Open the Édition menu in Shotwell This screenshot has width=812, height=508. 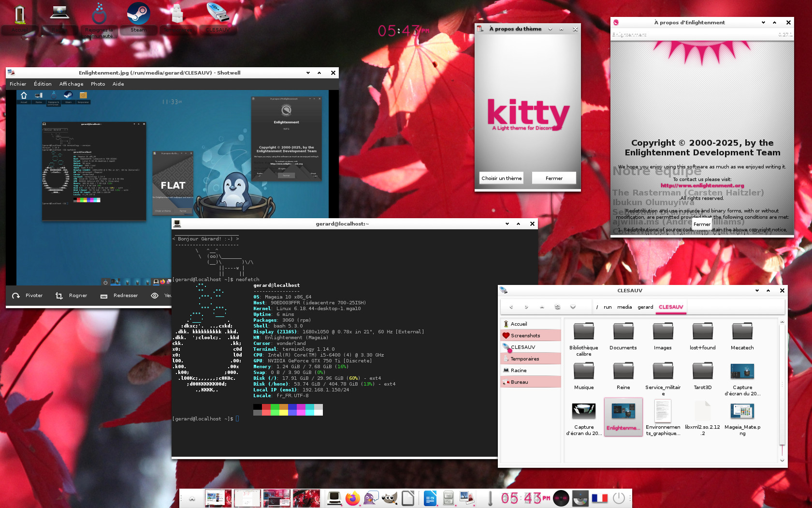[x=43, y=84]
